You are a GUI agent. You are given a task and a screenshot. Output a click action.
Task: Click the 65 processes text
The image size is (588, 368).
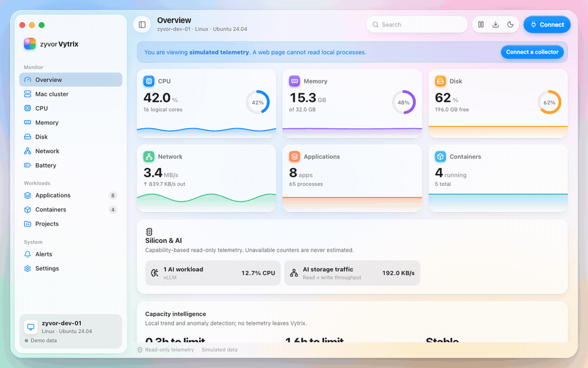click(306, 184)
